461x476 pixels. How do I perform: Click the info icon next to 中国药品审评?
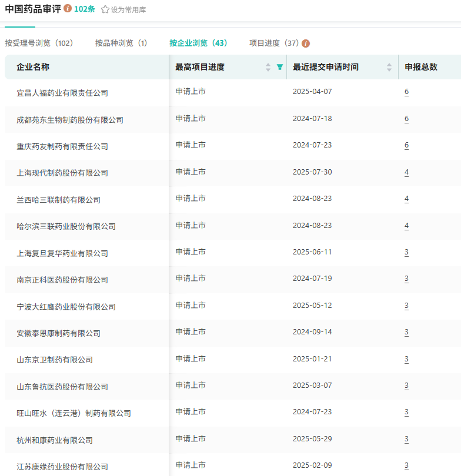68,8
